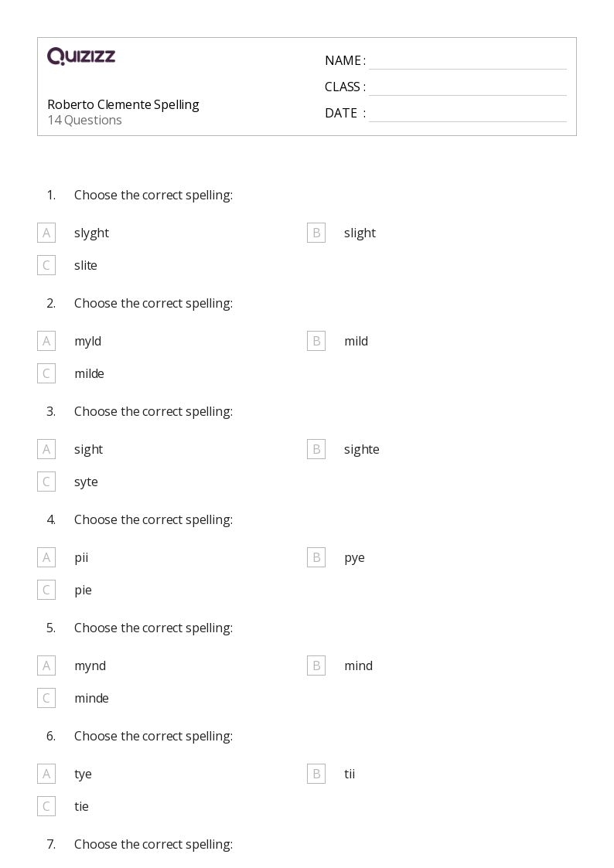This screenshot has width=614, height=868.
Task: Click the NAME input line
Action: click(x=467, y=61)
